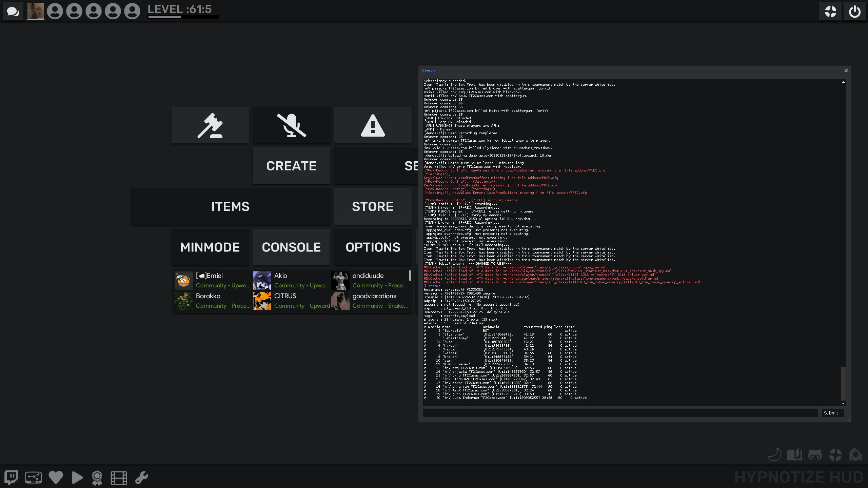Click the GitHub cat icon
This screenshot has width=868, height=488.
pyautogui.click(x=815, y=455)
